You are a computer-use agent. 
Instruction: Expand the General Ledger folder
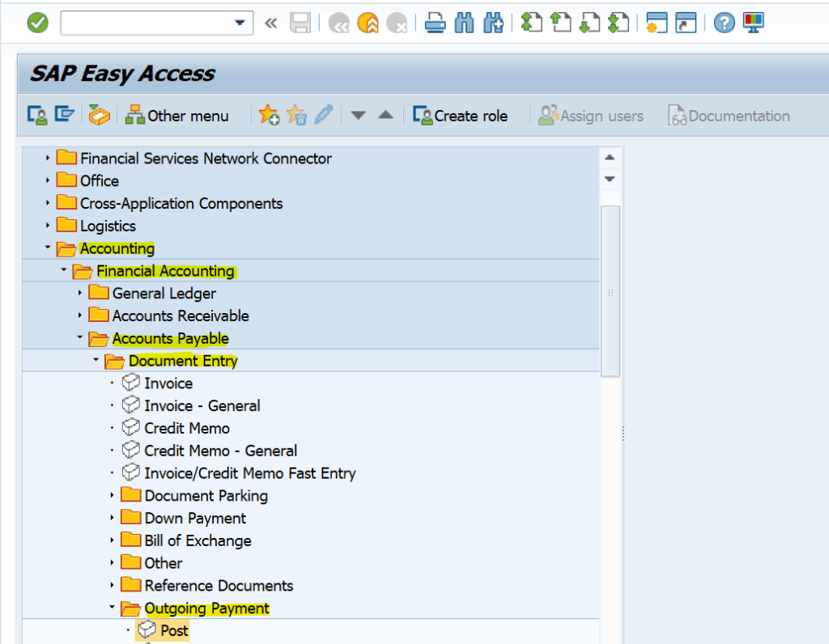[x=79, y=293]
